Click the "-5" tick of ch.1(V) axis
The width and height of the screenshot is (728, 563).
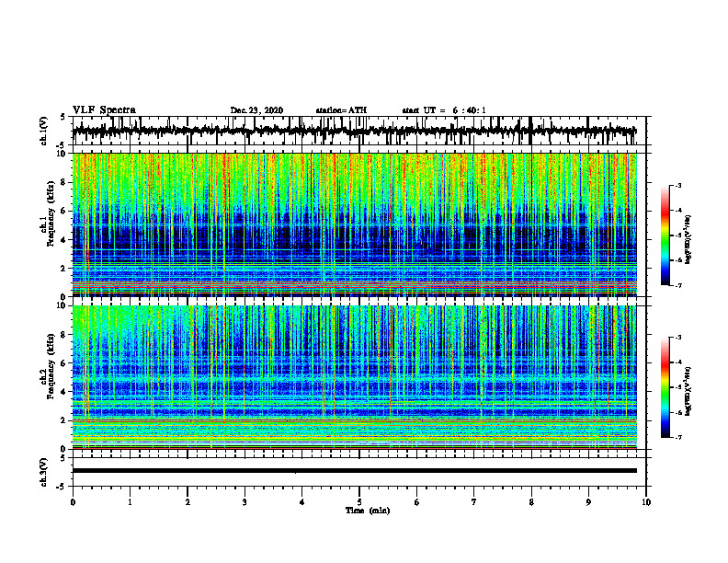[x=62, y=145]
